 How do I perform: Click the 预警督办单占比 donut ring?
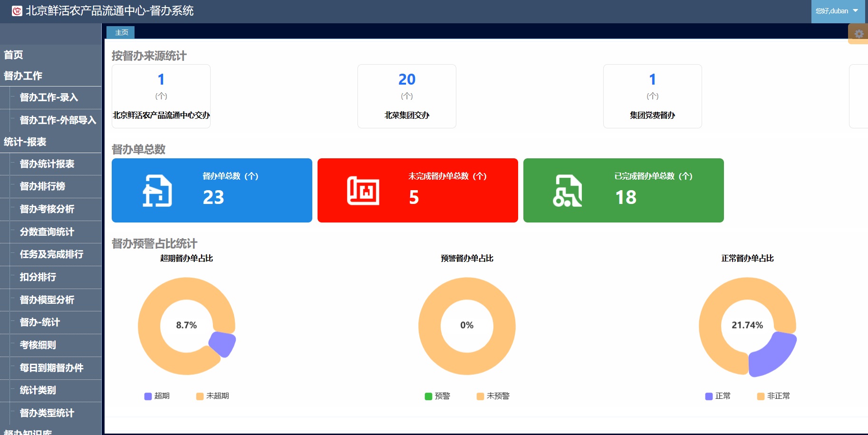click(x=429, y=326)
